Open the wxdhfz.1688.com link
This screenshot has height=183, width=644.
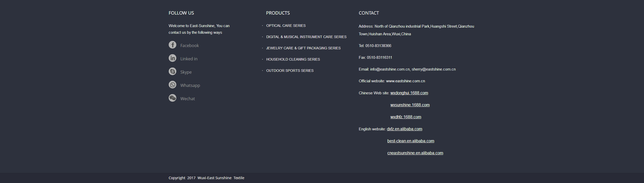pos(406,117)
